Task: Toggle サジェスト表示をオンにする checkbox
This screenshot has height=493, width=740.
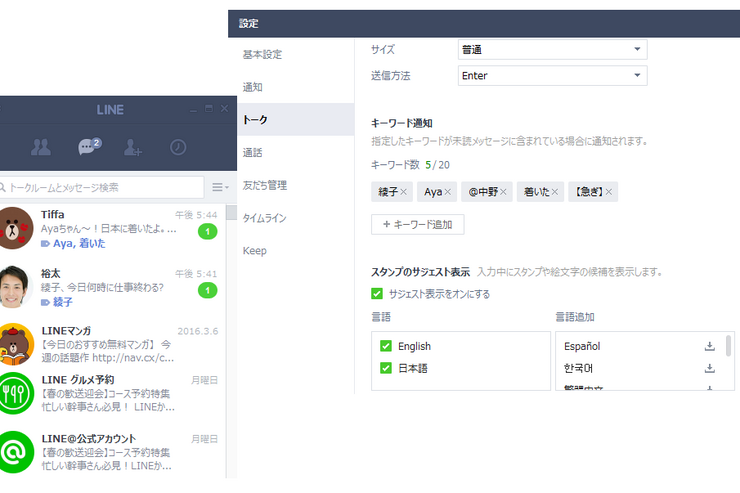Action: pyautogui.click(x=377, y=294)
